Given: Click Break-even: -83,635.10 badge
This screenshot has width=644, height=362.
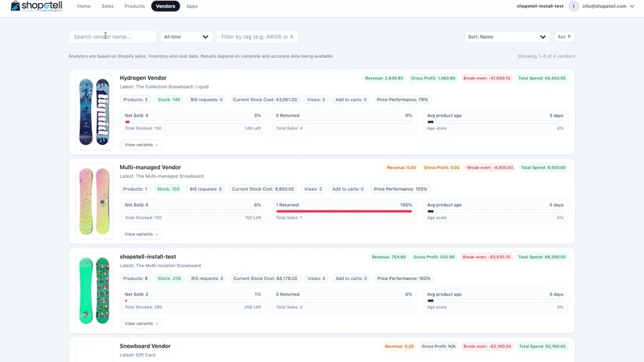Looking at the screenshot, I should [x=486, y=257].
